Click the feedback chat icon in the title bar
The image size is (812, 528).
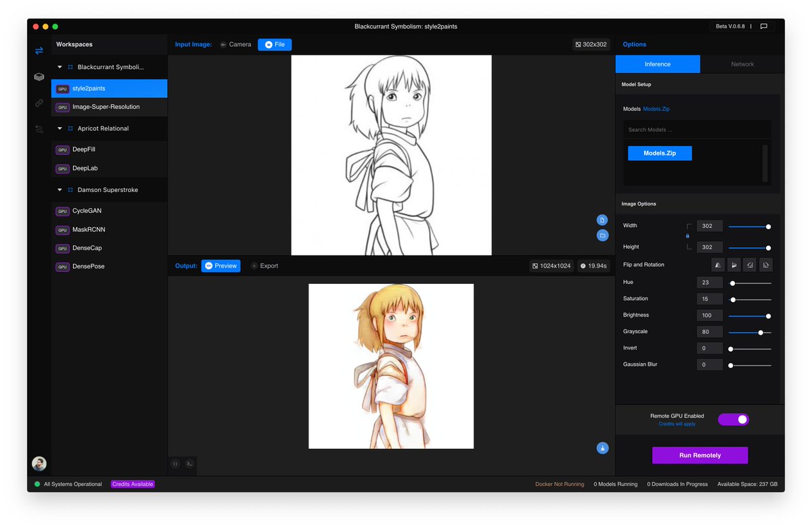[764, 26]
